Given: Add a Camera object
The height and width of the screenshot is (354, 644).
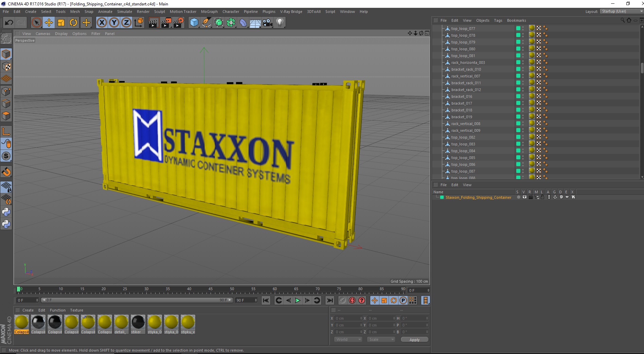Looking at the screenshot, I should pos(268,23).
